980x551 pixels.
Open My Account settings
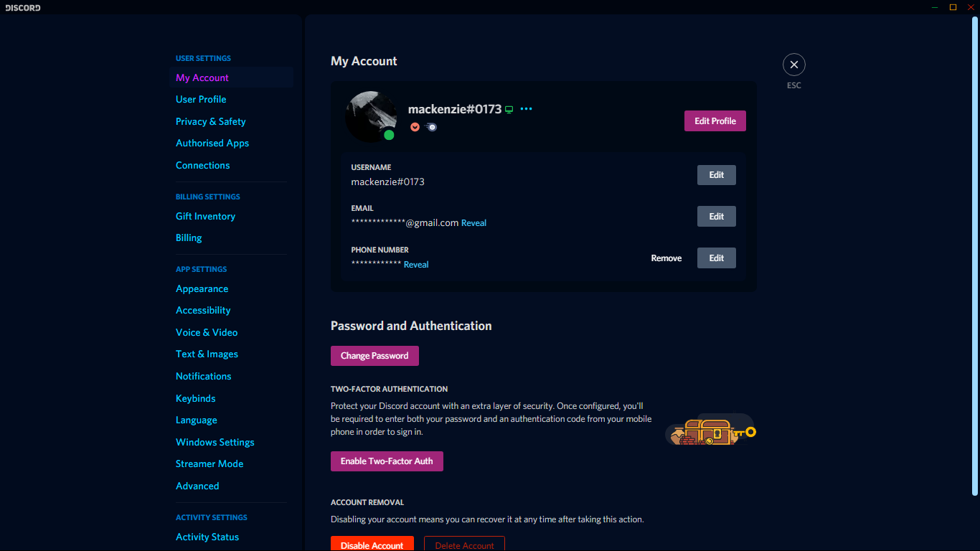[232, 77]
